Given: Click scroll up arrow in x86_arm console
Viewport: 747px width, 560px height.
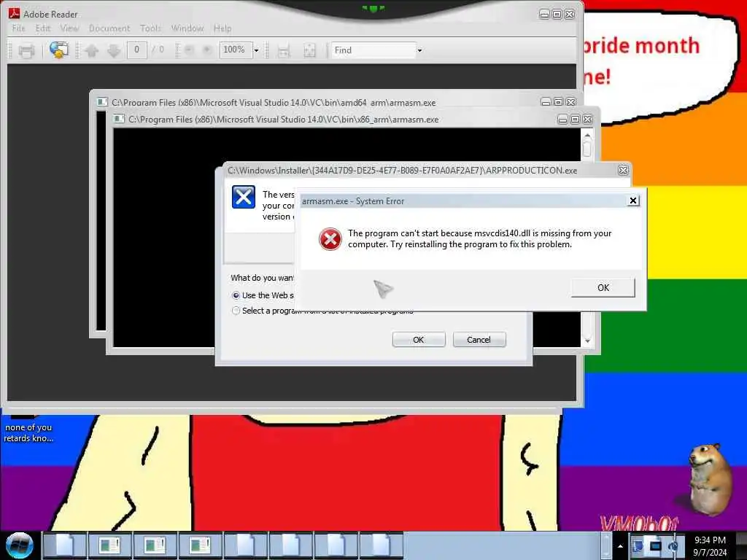Looking at the screenshot, I should (587, 135).
